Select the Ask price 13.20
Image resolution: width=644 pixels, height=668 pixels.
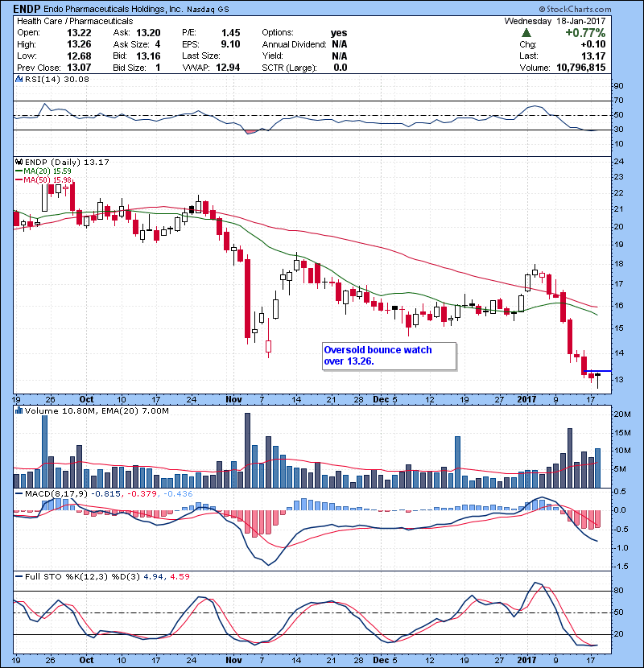click(148, 33)
